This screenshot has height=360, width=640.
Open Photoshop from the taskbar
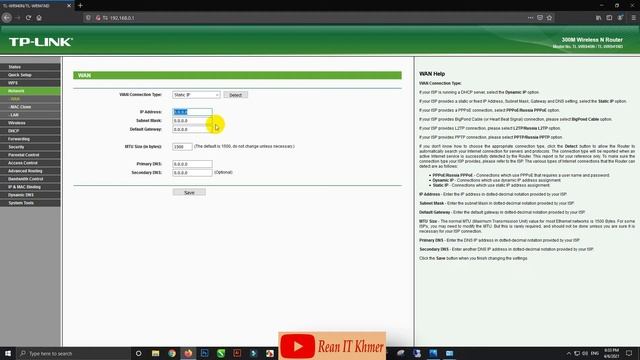[204, 353]
